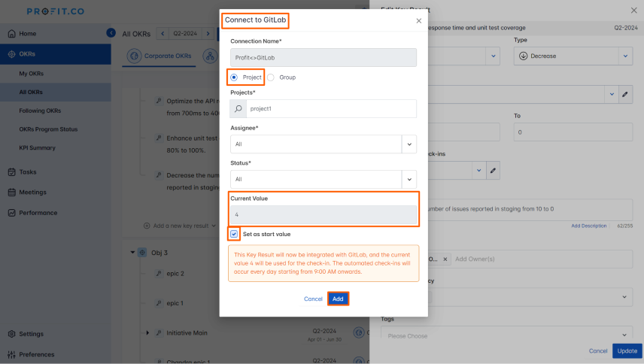The image size is (644, 364).
Task: Click the Meetings calendar icon
Action: [11, 192]
